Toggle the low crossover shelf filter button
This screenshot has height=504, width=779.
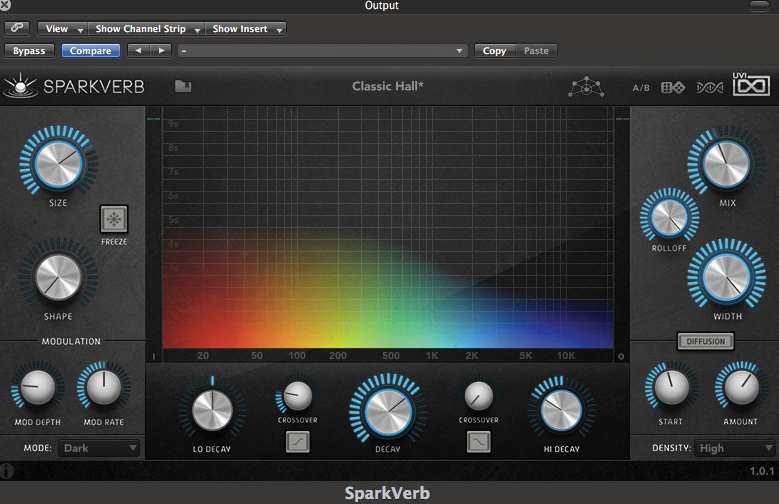pyautogui.click(x=298, y=441)
